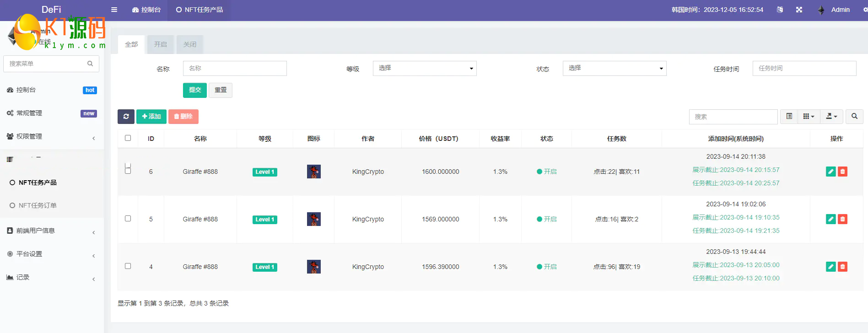Open the columns visibility dropdown

809,117
